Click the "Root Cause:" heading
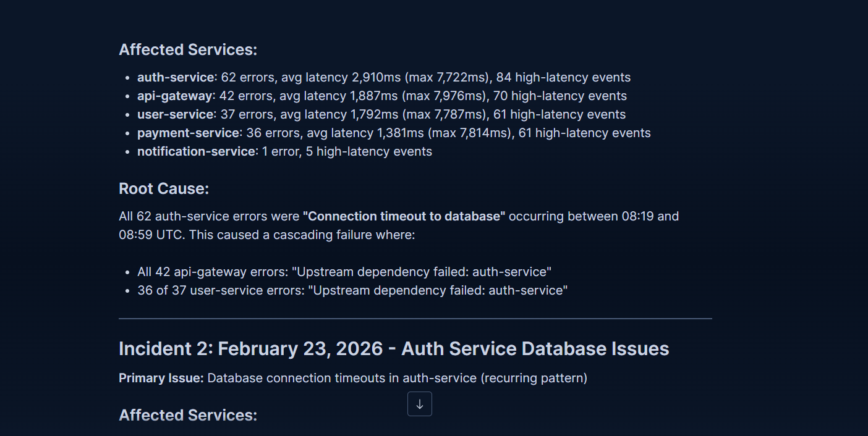 pyautogui.click(x=164, y=189)
